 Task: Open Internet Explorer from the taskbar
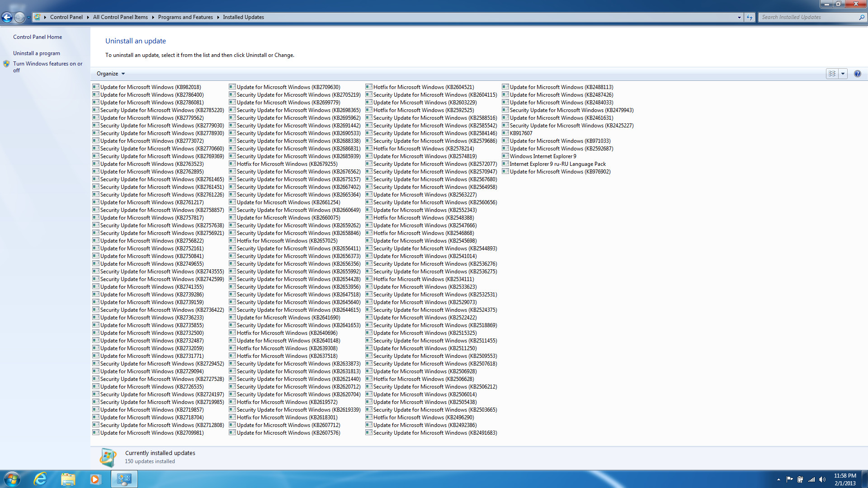coord(41,479)
